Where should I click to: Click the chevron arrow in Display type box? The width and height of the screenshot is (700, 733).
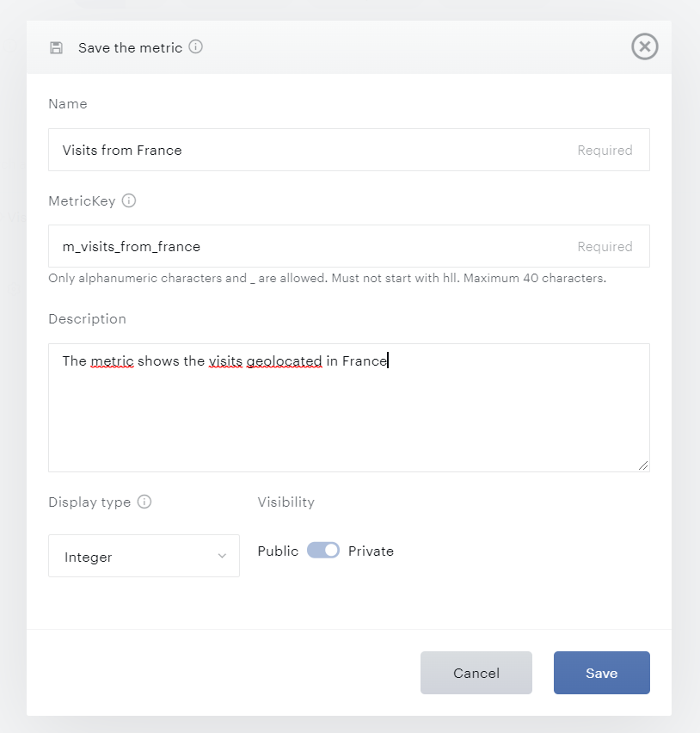[222, 557]
